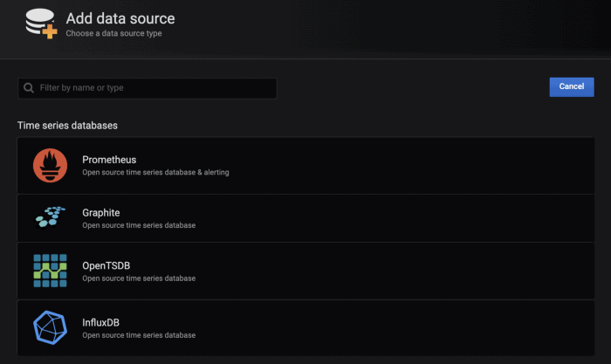
Task: Click the Choose a data source type subtitle
Action: pyautogui.click(x=113, y=33)
